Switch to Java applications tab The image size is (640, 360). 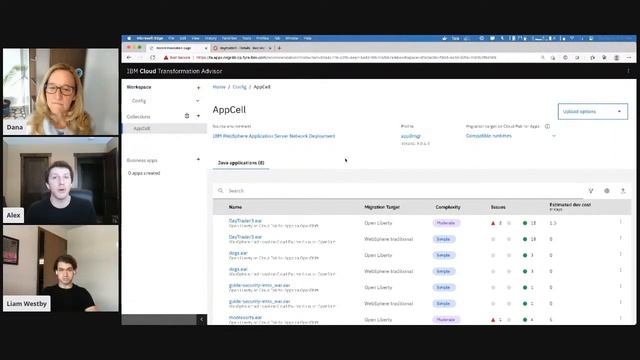point(241,163)
